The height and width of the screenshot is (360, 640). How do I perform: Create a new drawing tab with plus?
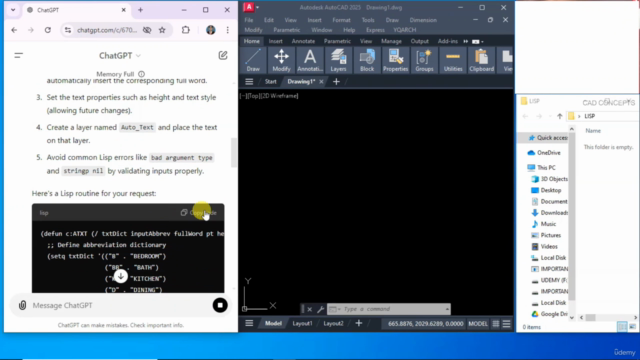pos(336,82)
